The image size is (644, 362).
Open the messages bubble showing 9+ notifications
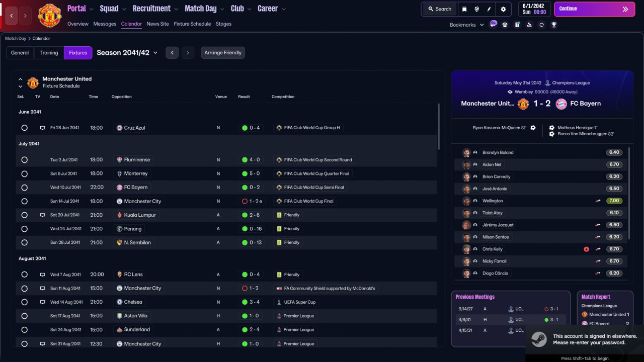[493, 24]
